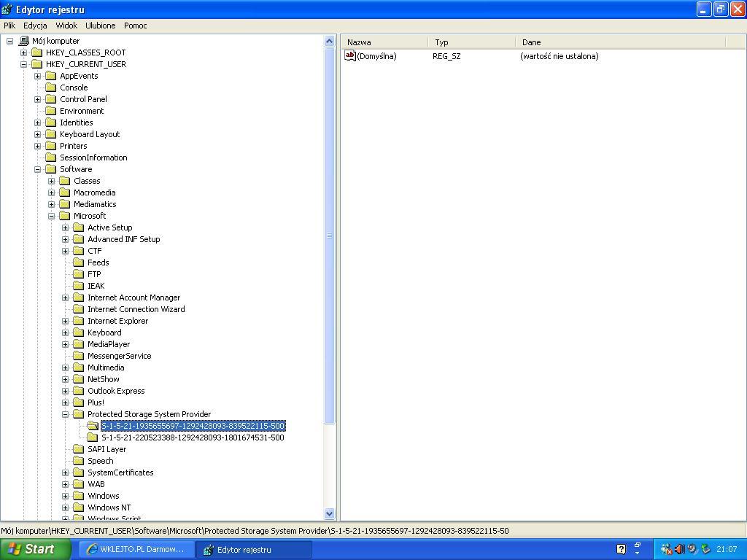
Task: Select the WAB key
Action: click(96, 484)
